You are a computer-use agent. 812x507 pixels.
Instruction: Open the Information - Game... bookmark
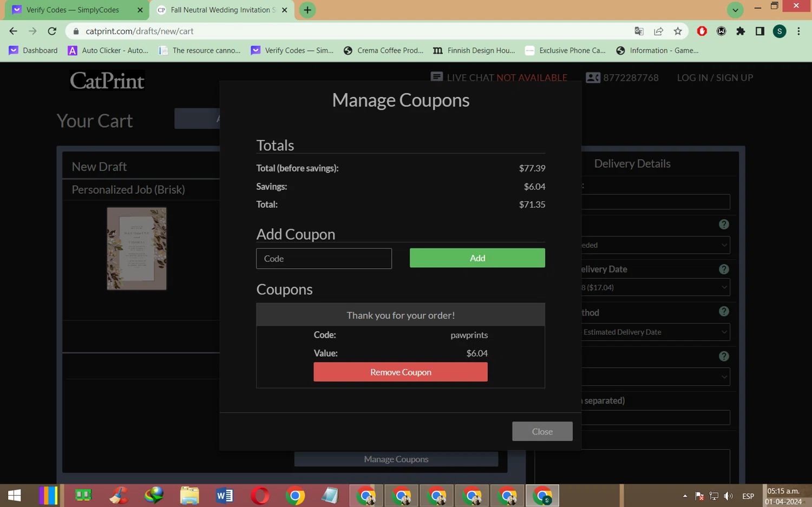pyautogui.click(x=657, y=50)
